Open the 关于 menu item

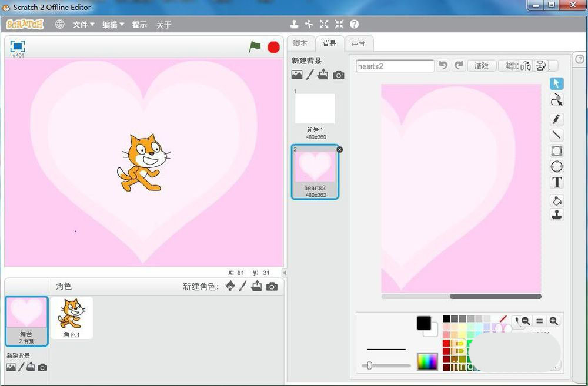(x=163, y=25)
